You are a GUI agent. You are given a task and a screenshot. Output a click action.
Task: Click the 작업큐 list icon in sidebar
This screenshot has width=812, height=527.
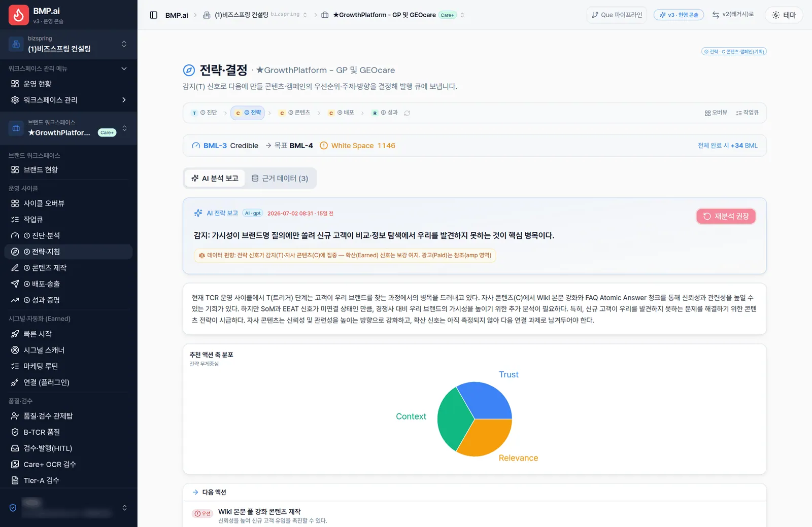coord(15,220)
